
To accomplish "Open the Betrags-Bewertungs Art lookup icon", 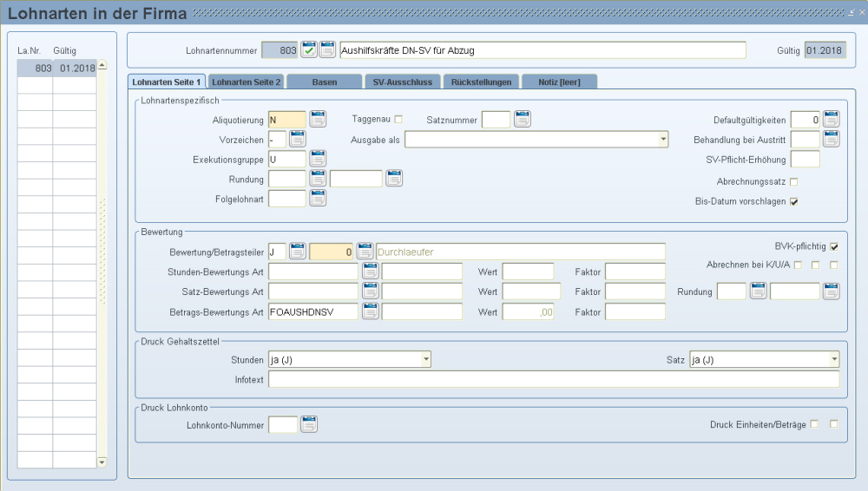I will tap(371, 311).
